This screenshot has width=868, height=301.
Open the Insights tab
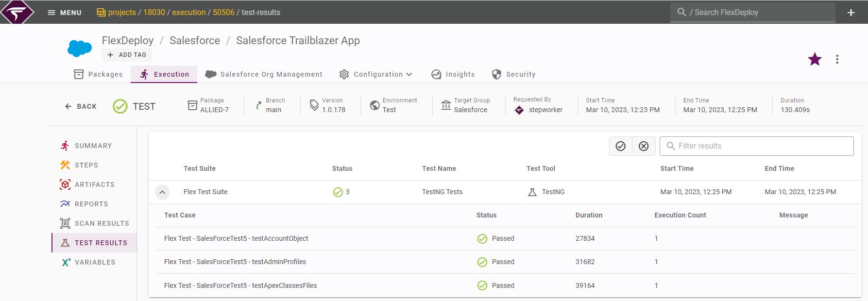[x=453, y=74]
